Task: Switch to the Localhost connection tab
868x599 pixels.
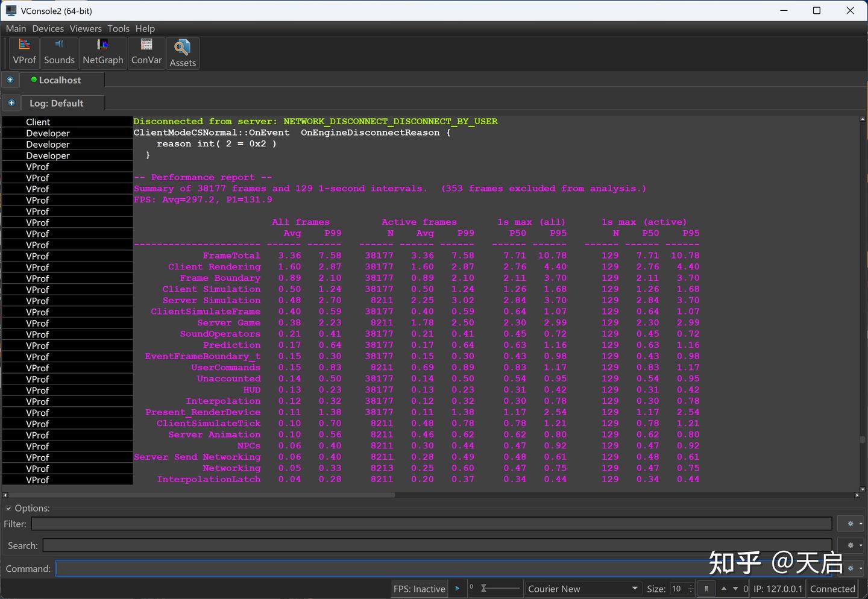Action: tap(62, 80)
